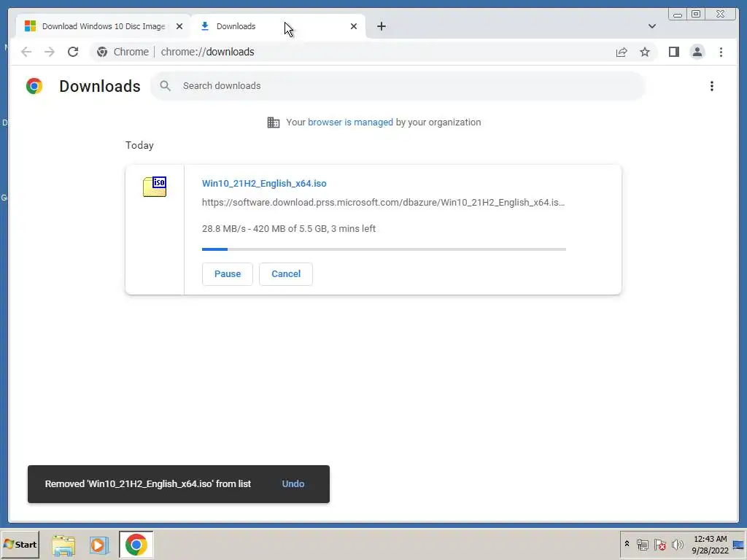Go back using the browser back arrow
The image size is (747, 560).
tap(26, 52)
